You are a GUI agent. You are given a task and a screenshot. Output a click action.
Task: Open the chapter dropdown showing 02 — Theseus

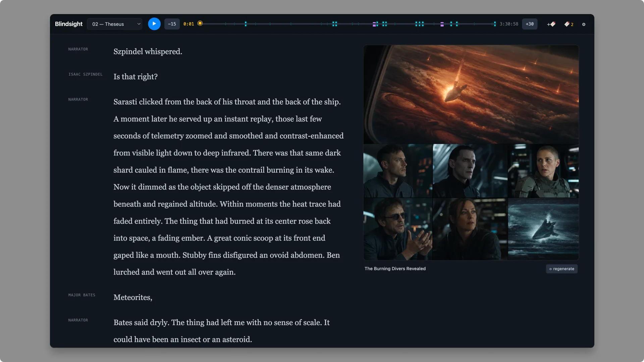coord(115,24)
